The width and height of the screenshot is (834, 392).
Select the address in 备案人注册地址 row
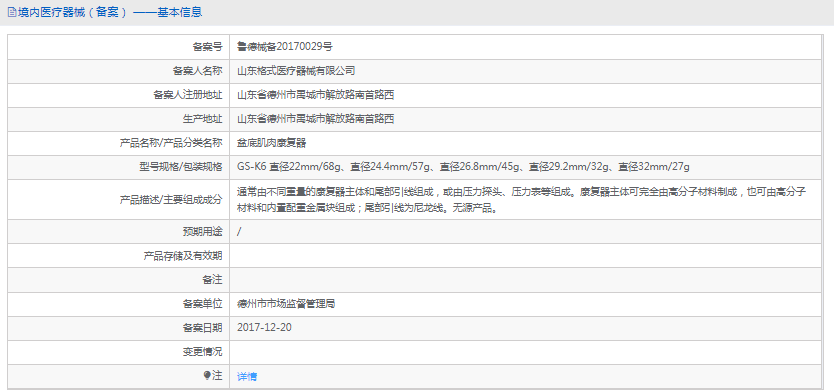(x=315, y=95)
